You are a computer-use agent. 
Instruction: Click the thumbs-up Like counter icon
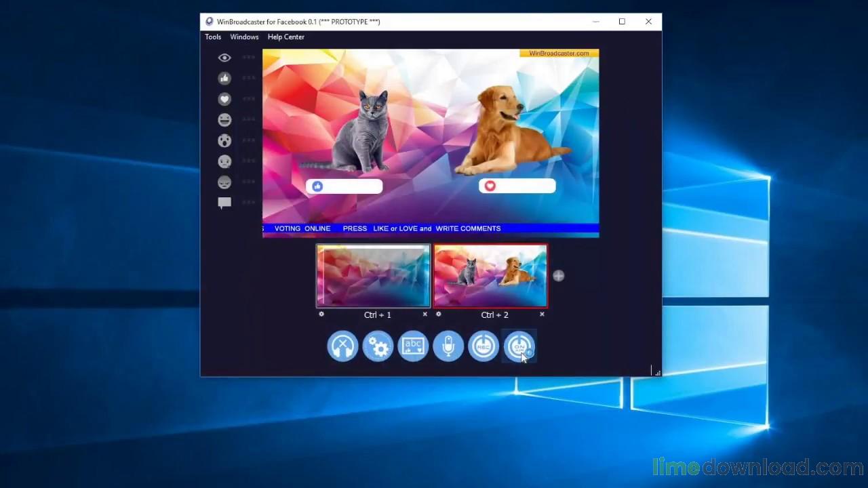(x=224, y=79)
